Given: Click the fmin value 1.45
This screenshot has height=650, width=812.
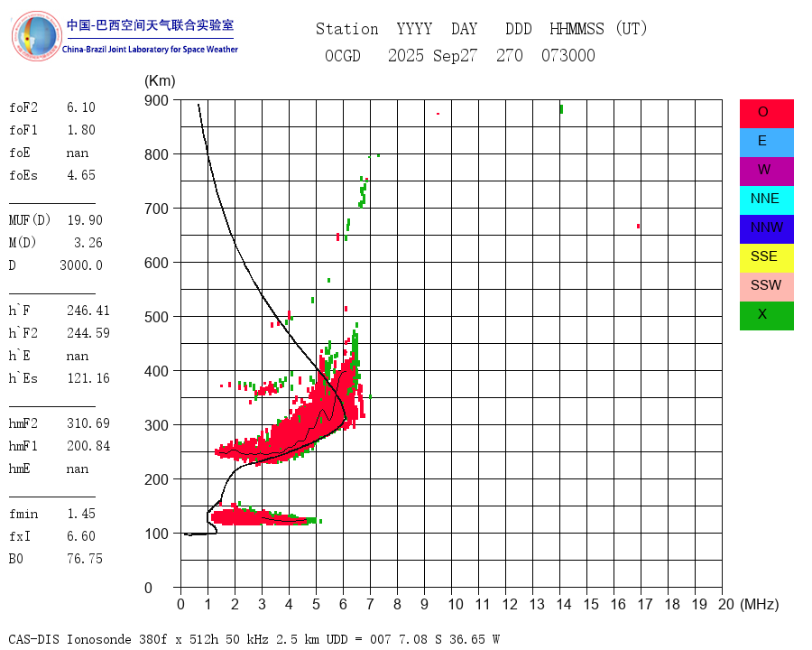Looking at the screenshot, I should point(81,513).
